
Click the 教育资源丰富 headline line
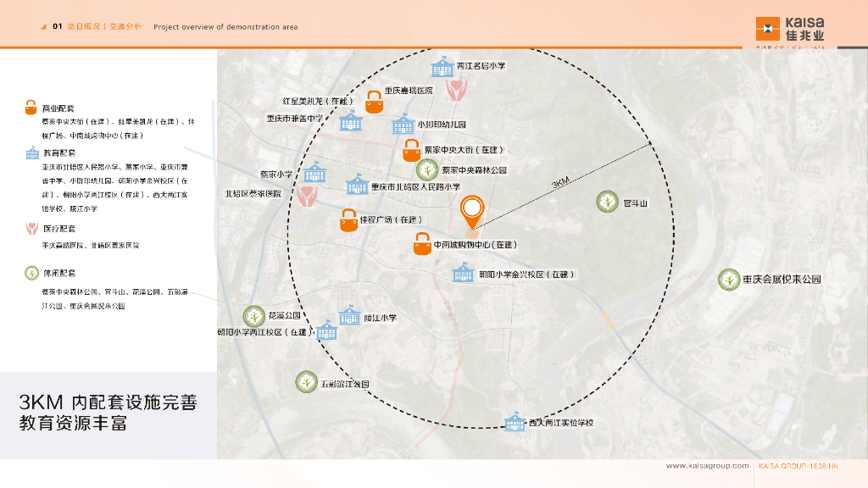tap(73, 424)
